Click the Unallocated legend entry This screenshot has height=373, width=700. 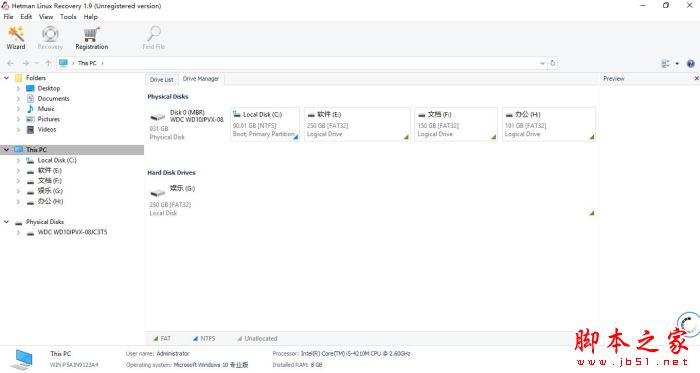coord(257,339)
